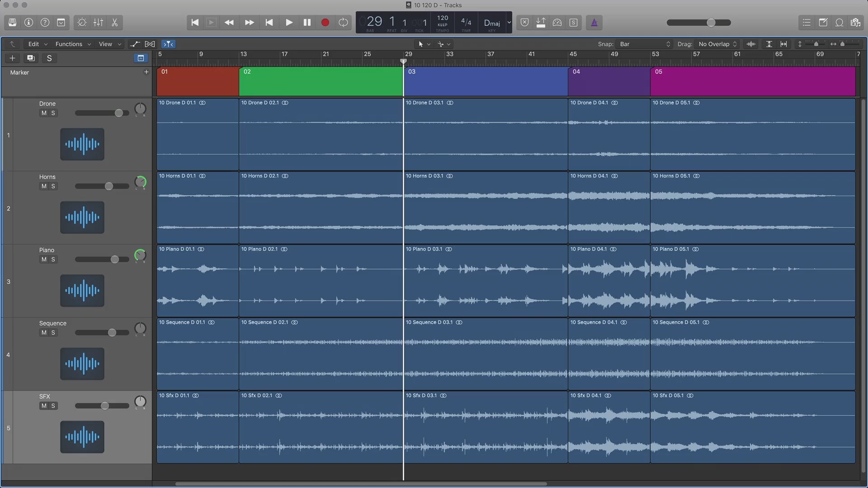Fast forward the project

[249, 23]
